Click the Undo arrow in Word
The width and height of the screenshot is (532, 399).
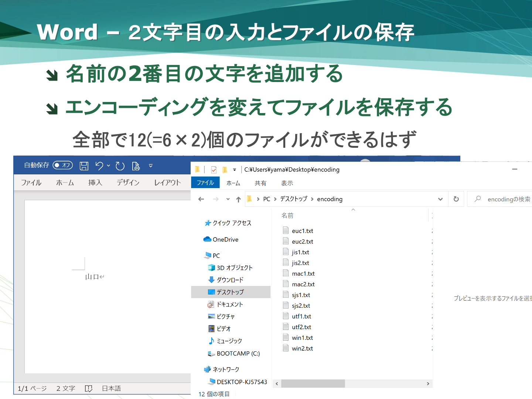(99, 166)
